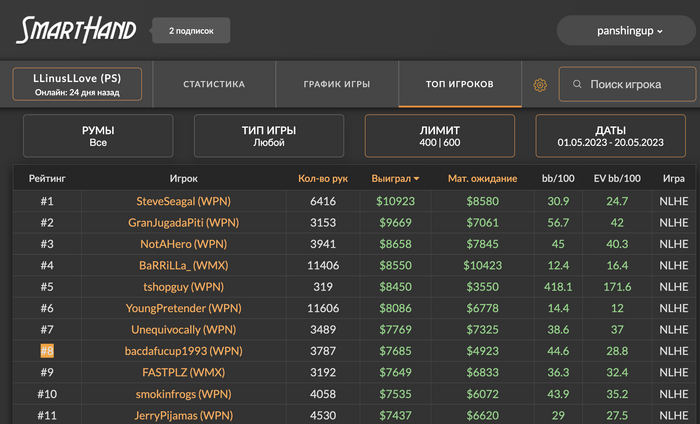Click the 6416 hands count cell
Viewport: 700px width, 424px height.
pyautogui.click(x=323, y=201)
